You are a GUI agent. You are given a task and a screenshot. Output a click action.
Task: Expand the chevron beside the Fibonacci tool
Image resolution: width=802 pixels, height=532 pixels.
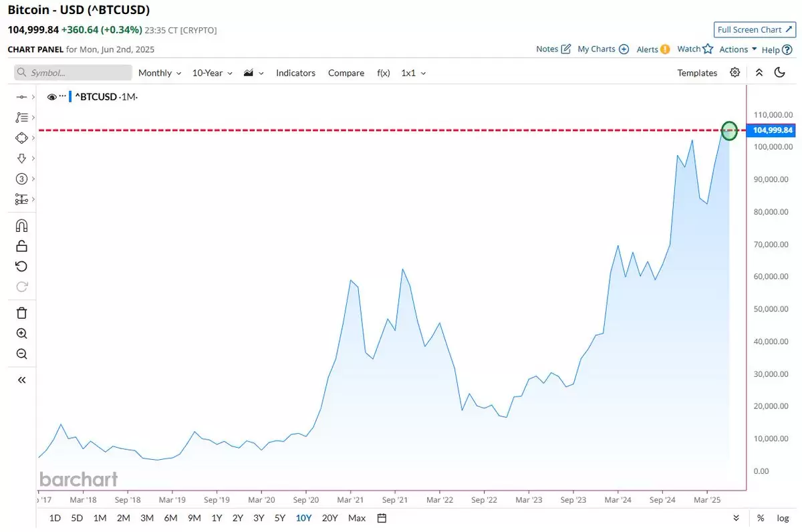point(33,118)
